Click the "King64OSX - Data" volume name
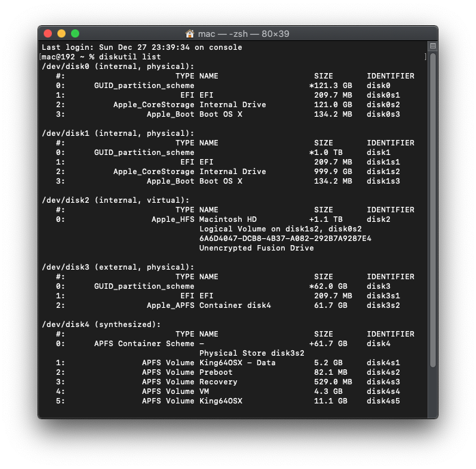This screenshot has height=469, width=476. pyautogui.click(x=238, y=363)
